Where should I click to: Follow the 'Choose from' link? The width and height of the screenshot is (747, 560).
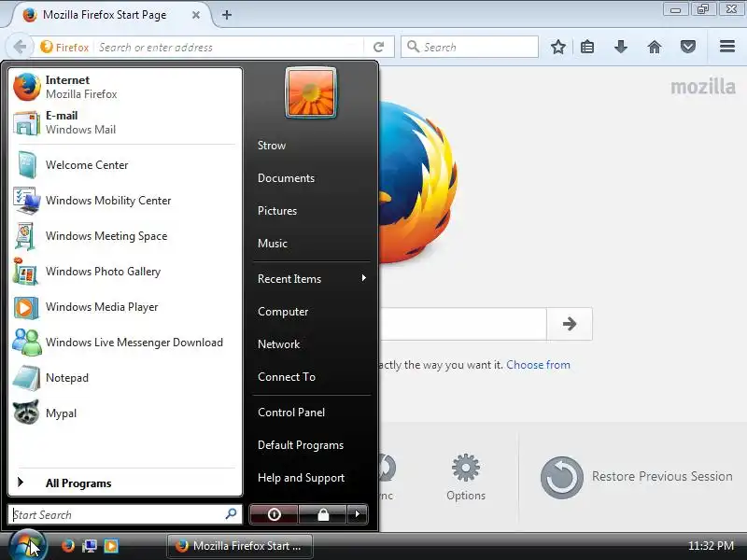pos(538,365)
